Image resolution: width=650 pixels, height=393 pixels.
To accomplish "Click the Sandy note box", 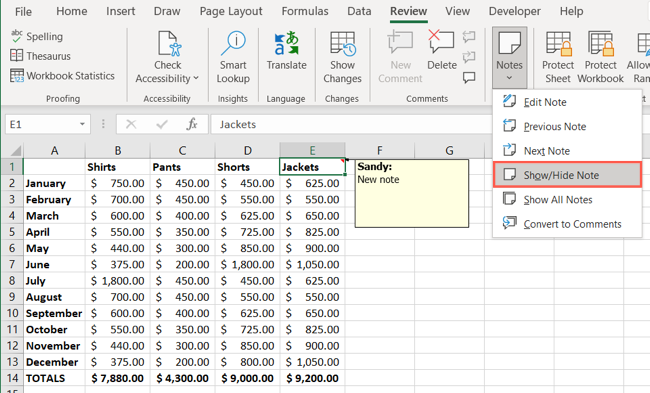I will (412, 194).
